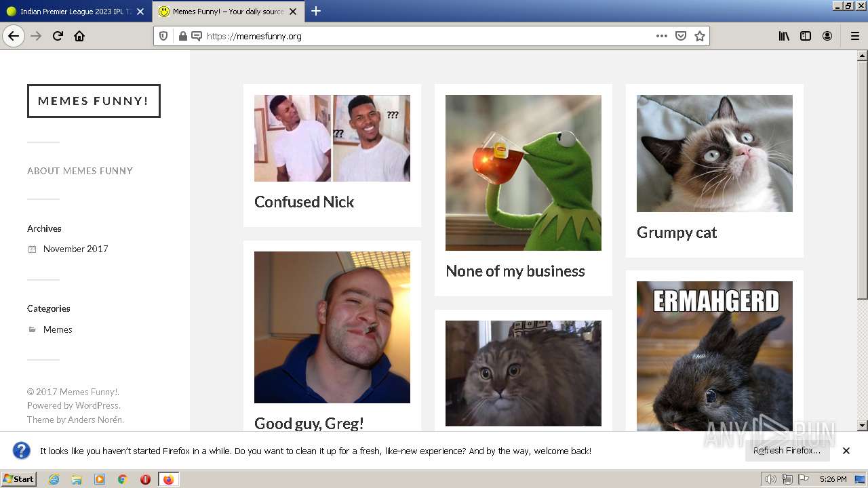The width and height of the screenshot is (868, 488).
Task: Open a new tab
Action: [x=316, y=11]
